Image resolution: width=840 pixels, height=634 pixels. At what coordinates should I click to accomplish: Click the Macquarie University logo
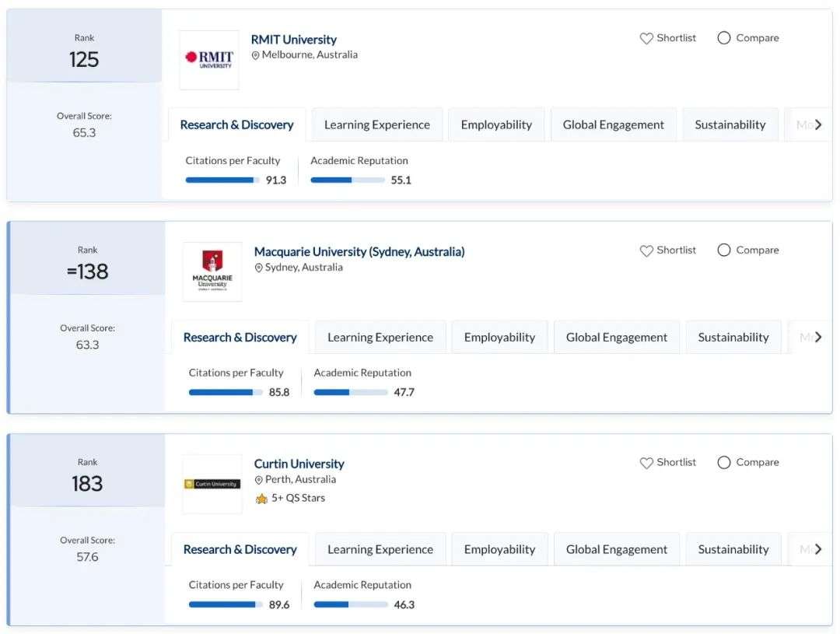click(212, 271)
